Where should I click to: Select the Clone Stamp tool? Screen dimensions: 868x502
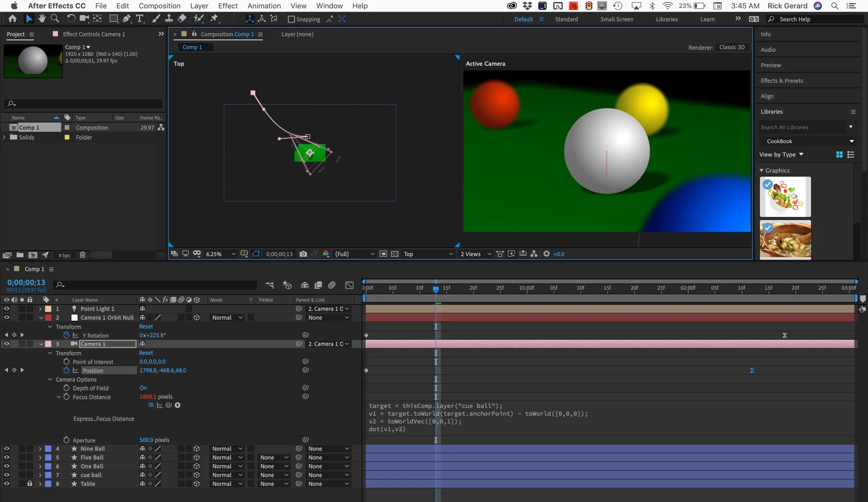[x=169, y=19]
